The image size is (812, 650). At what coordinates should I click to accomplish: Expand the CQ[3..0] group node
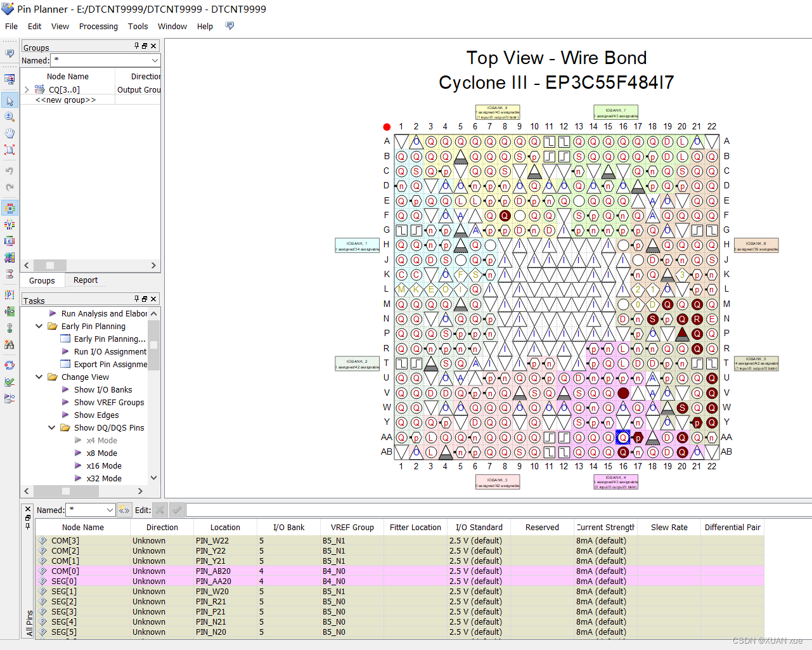point(27,89)
